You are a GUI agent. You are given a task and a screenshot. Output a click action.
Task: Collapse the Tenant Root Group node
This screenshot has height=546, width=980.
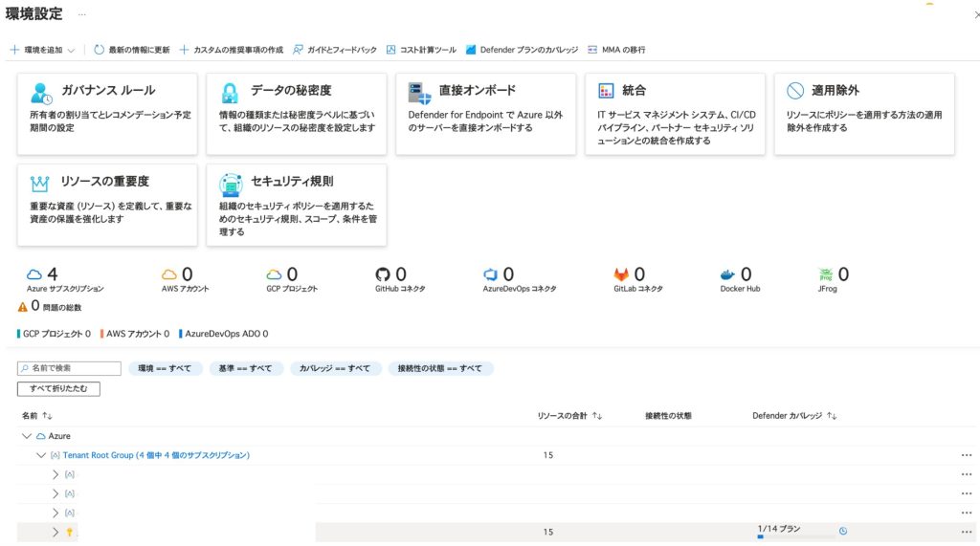[41, 455]
